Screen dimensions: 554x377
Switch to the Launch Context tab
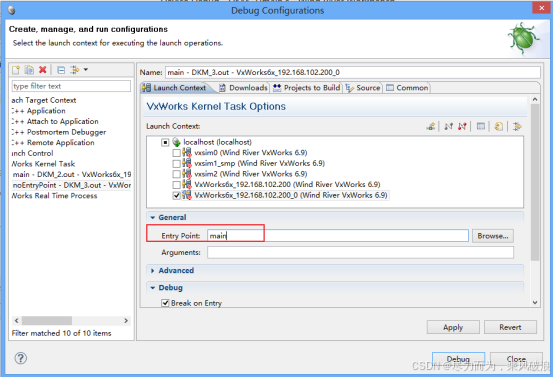(175, 88)
